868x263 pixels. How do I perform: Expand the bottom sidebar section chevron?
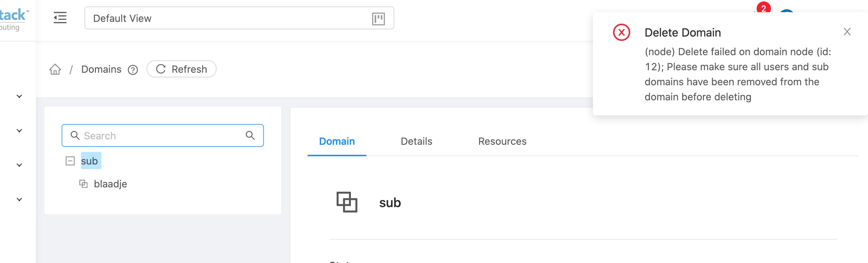pyautogui.click(x=19, y=199)
